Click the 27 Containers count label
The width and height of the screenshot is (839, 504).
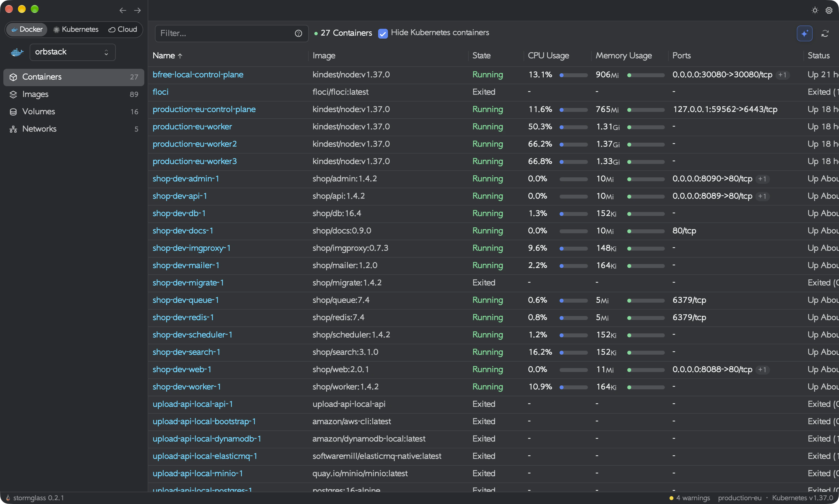coord(346,33)
